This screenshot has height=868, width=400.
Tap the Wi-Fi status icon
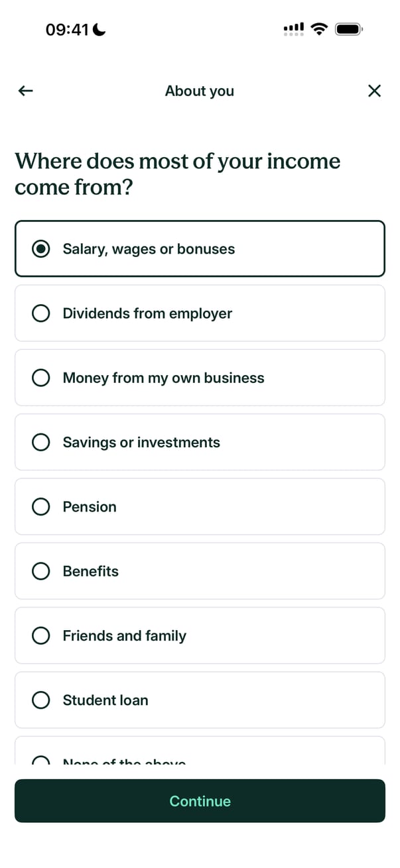pos(319,29)
